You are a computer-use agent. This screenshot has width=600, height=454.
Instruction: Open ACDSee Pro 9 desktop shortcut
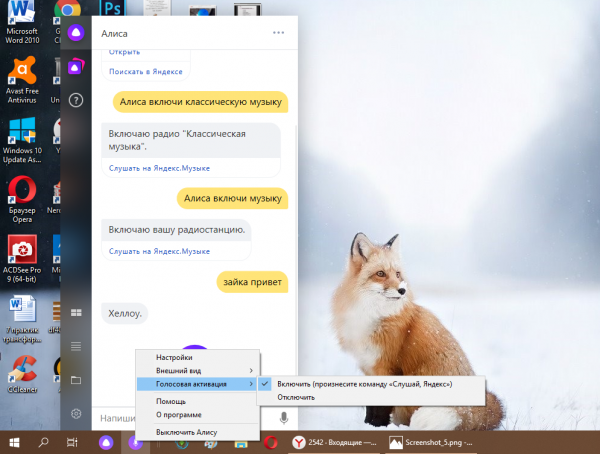(22, 259)
